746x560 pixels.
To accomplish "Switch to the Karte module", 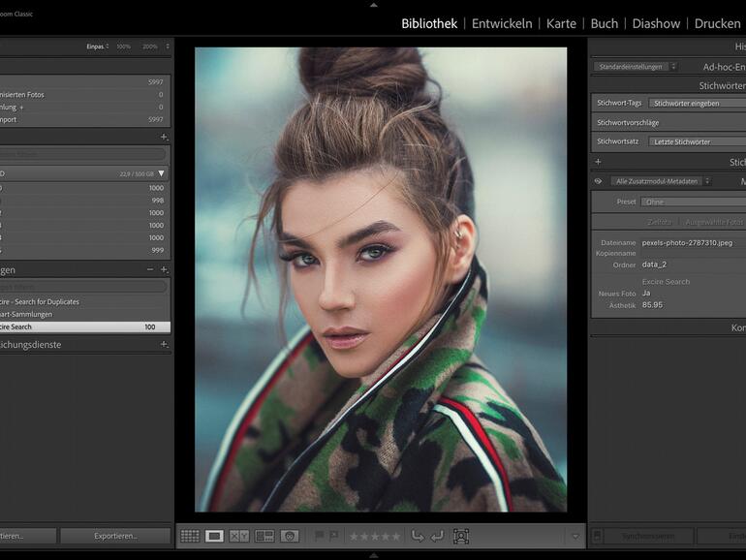I will click(561, 23).
